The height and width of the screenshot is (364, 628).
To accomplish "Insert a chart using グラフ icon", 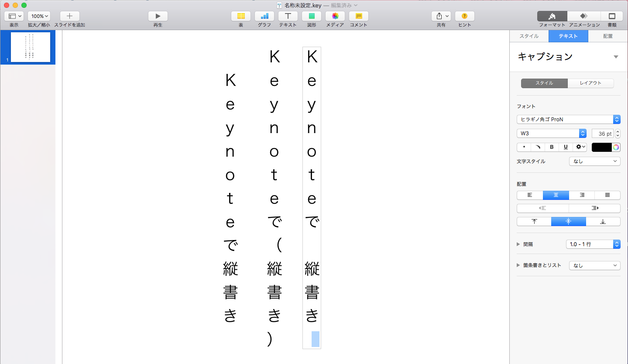I will 264,16.
